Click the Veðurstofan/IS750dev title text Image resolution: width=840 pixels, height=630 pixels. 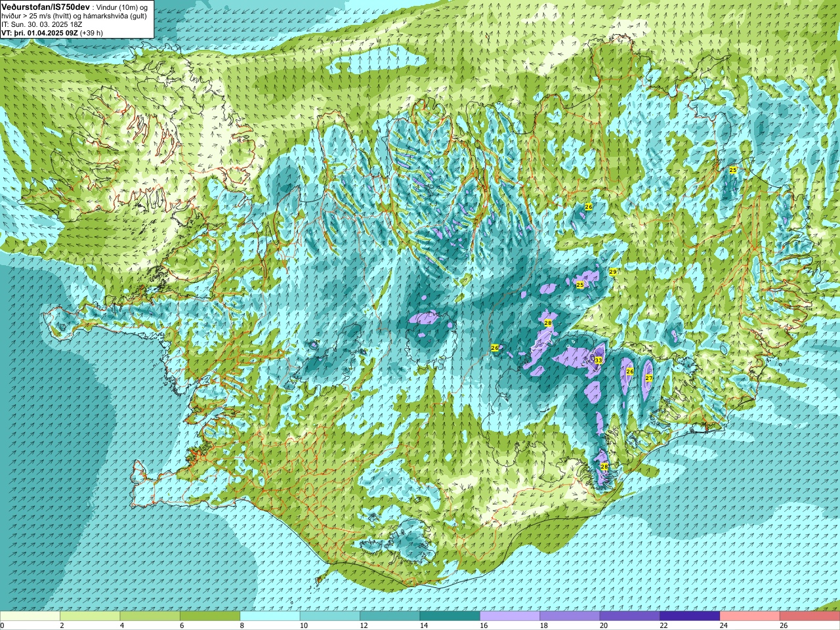(x=45, y=7)
